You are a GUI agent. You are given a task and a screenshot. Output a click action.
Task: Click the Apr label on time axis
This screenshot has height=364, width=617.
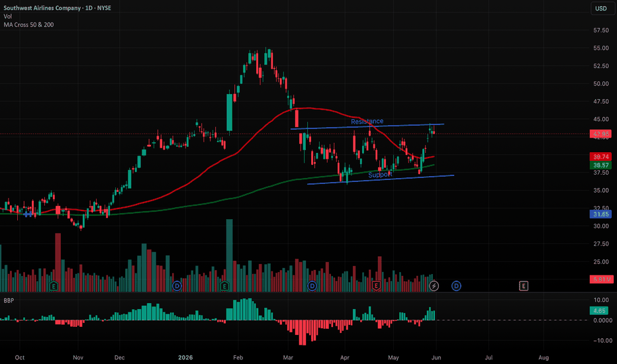(345, 357)
